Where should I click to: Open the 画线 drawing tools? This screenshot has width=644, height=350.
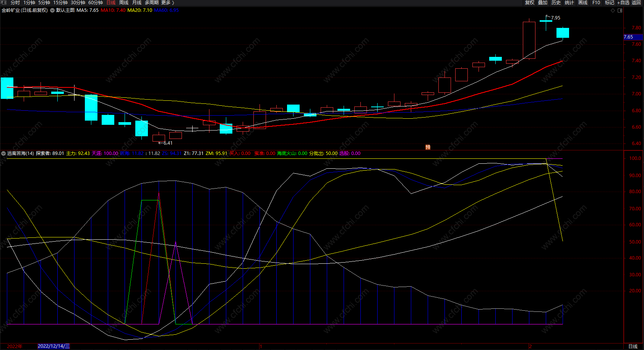[x=583, y=3]
